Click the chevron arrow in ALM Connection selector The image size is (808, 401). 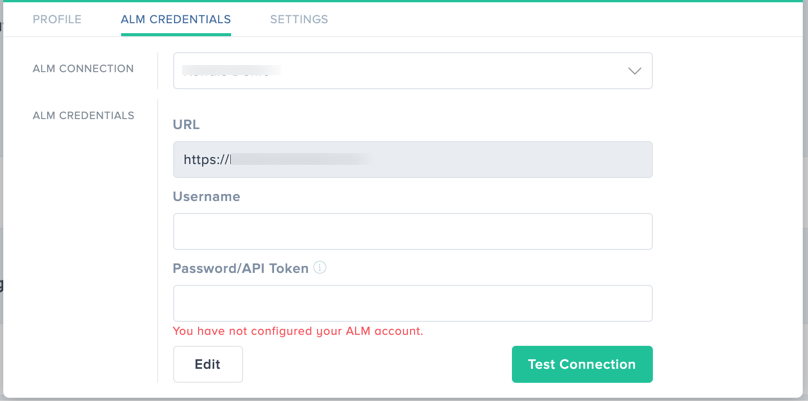pos(634,71)
